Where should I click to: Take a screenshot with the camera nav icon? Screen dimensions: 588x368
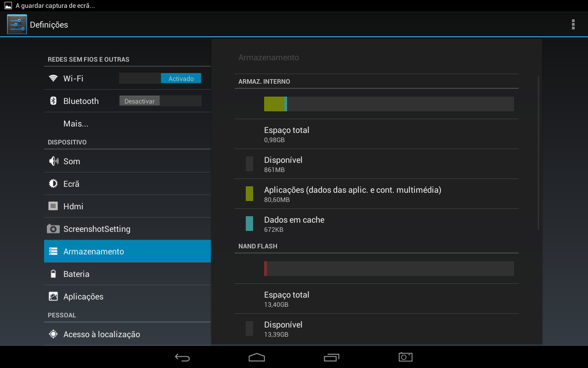[406, 357]
